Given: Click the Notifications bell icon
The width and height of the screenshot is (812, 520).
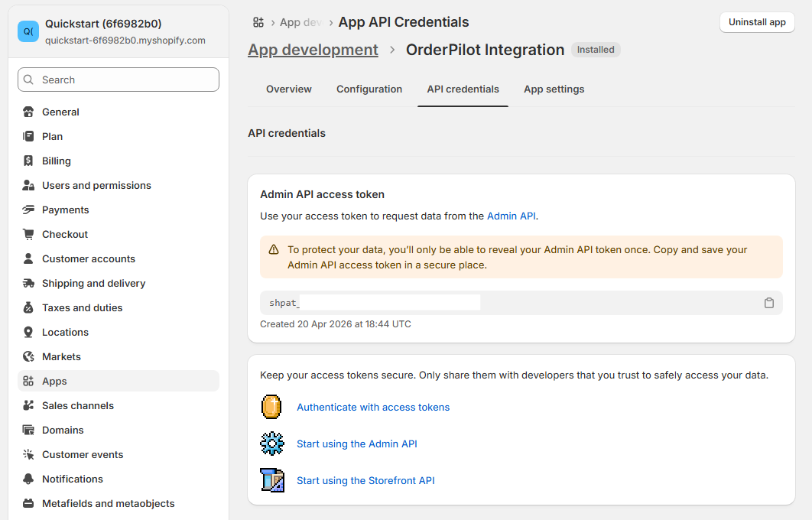Looking at the screenshot, I should 28,479.
